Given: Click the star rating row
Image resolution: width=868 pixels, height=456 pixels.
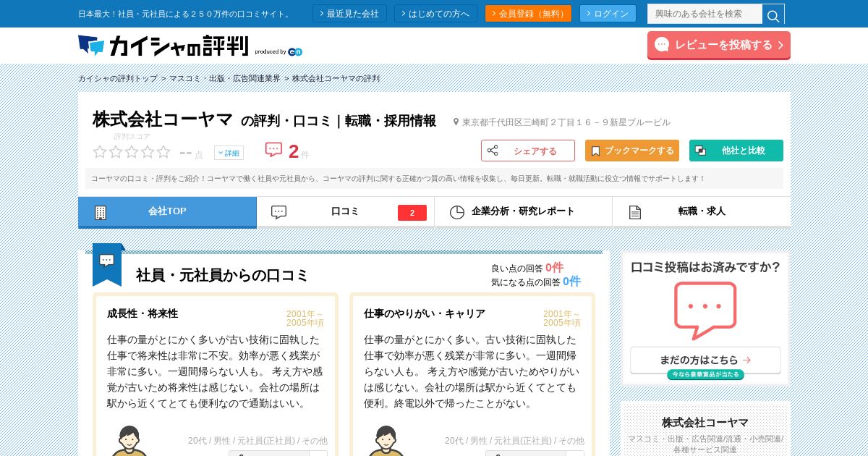Looking at the screenshot, I should [x=132, y=152].
